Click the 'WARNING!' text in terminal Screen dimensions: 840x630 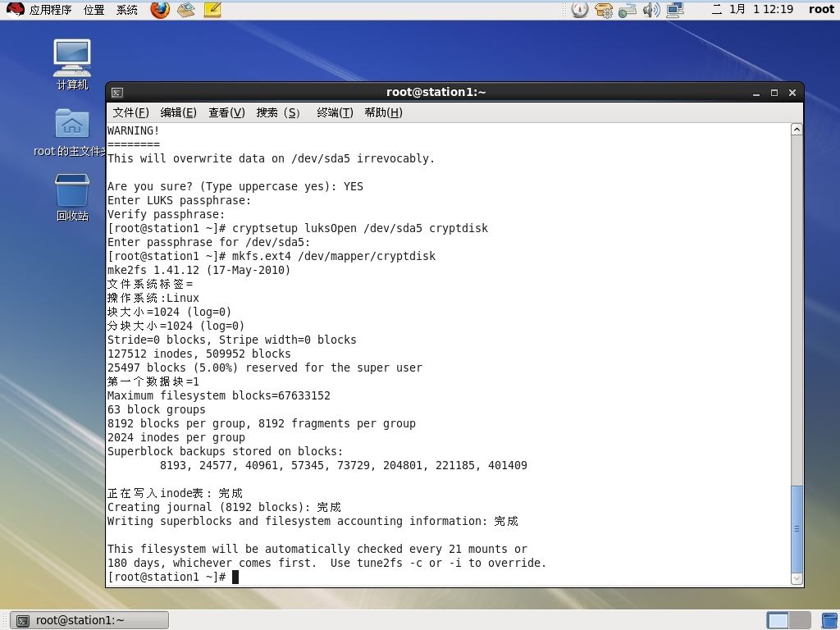[134, 130]
